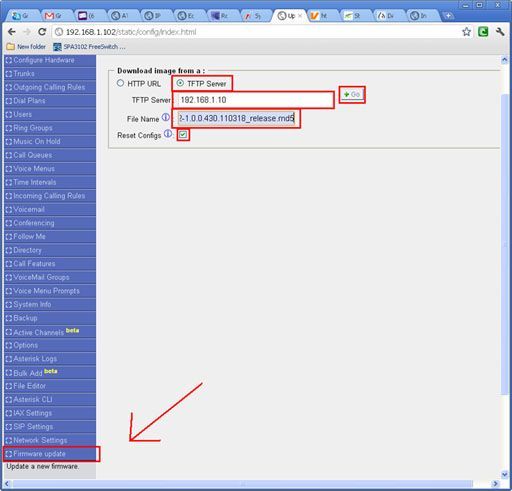
Task: Open Active Channels beta page
Action: [50, 332]
